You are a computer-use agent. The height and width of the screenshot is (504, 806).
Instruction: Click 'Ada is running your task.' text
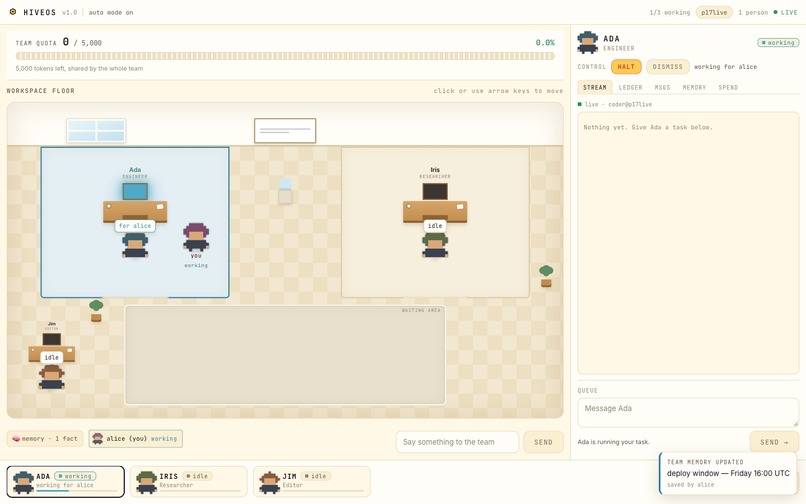click(613, 442)
